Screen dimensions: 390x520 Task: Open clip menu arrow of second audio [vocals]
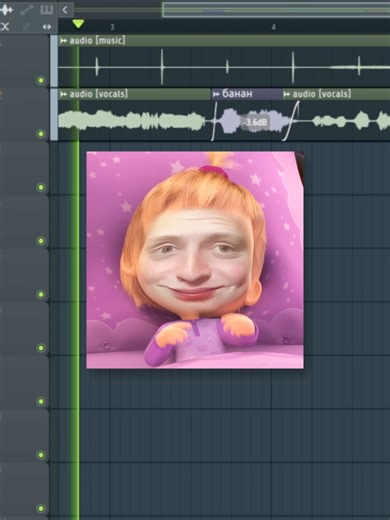286,95
